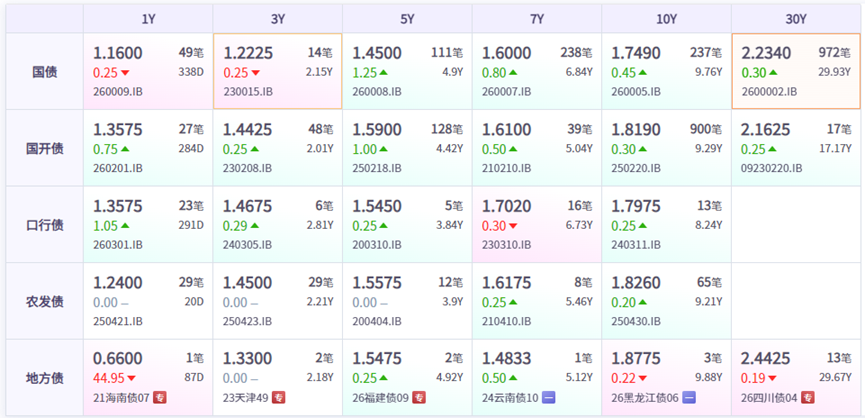Open bond code 260301.IB
865x418 pixels.
click(x=118, y=245)
